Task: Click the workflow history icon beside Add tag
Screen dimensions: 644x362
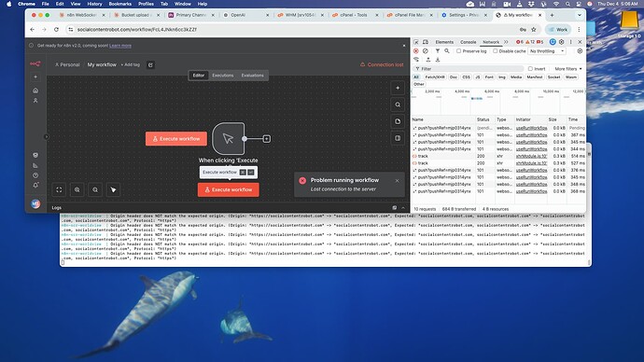Action: click(150, 65)
